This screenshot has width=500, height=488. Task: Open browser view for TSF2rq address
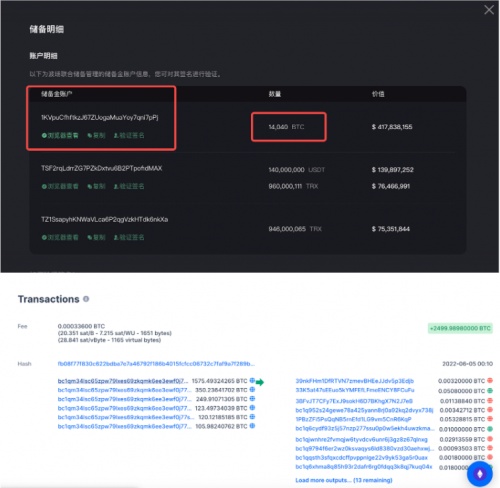coord(60,186)
